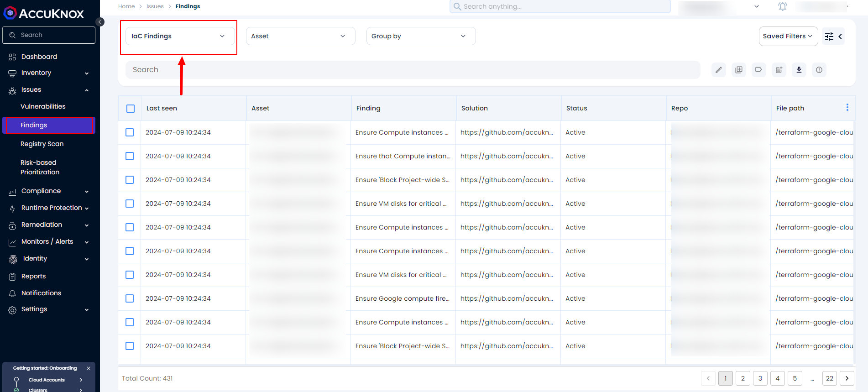
Task: Check the fifth row checkbox
Action: (130, 227)
